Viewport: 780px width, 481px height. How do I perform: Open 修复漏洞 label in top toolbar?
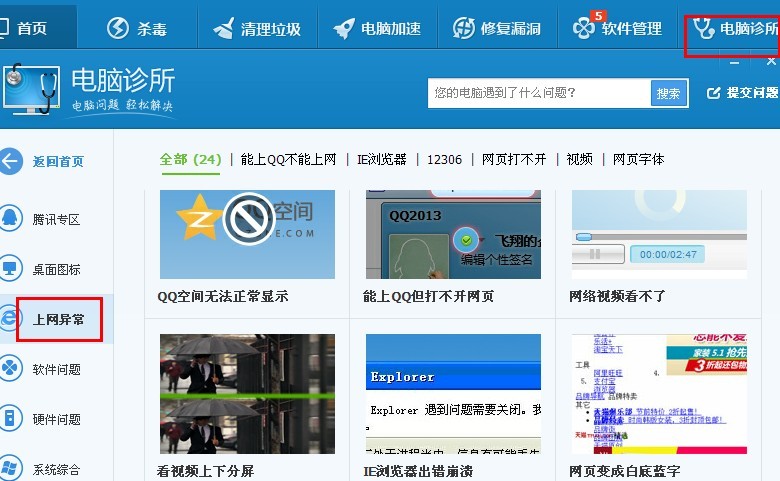511,29
